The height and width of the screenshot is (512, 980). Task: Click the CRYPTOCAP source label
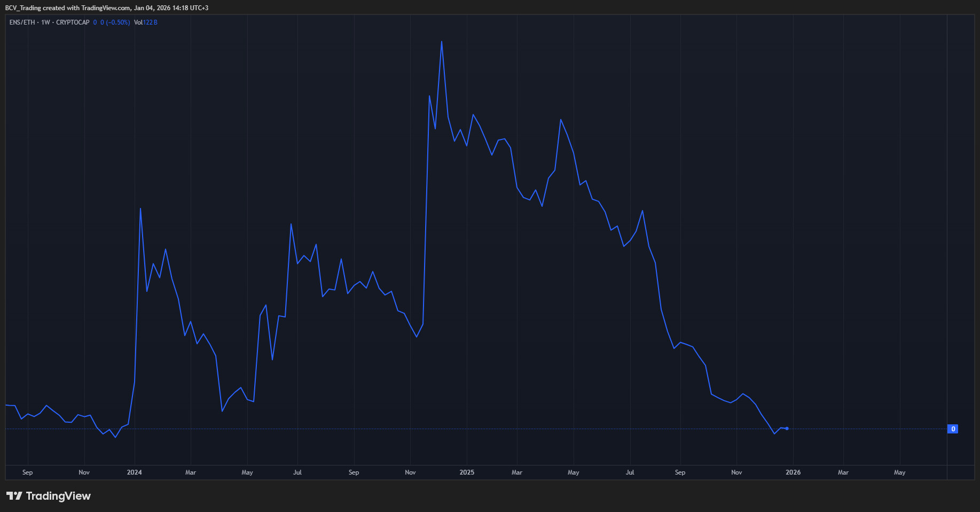point(73,22)
